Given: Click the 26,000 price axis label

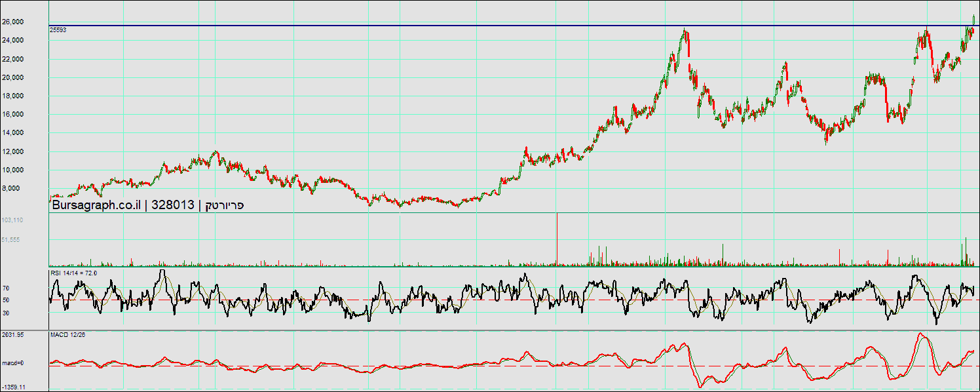Looking at the screenshot, I should [12, 22].
